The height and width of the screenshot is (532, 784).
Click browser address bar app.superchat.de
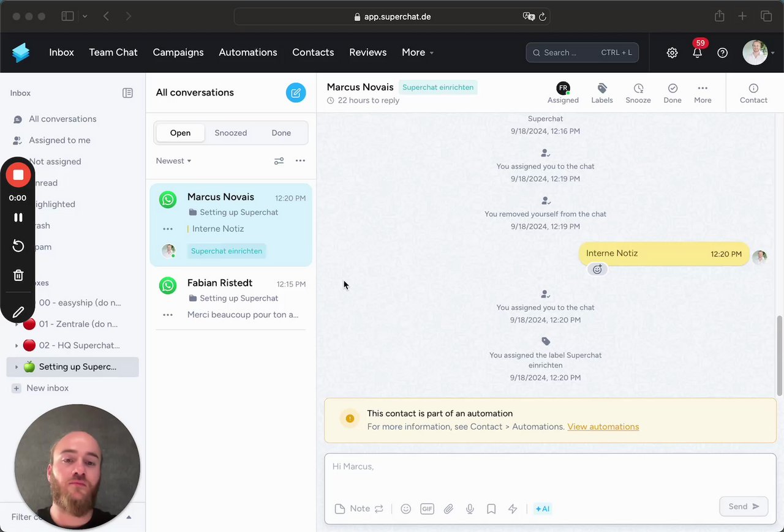pyautogui.click(x=392, y=17)
